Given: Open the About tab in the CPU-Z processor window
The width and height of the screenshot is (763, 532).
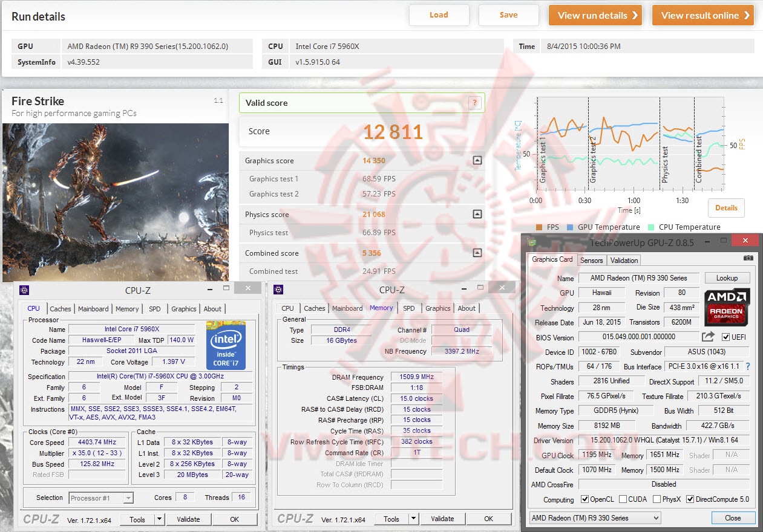Looking at the screenshot, I should [x=212, y=309].
